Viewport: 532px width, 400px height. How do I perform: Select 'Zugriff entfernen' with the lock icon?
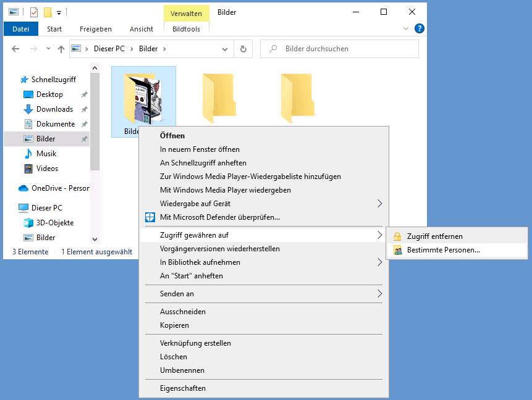pyautogui.click(x=434, y=236)
